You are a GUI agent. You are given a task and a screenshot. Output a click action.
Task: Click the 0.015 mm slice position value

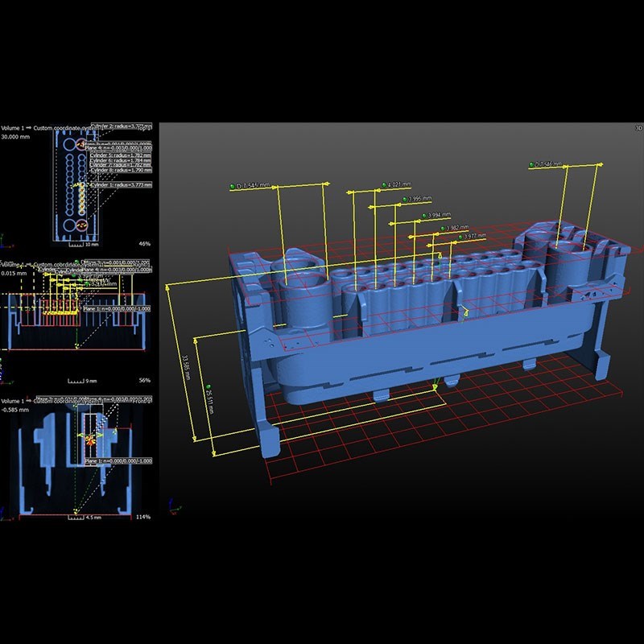click(14, 273)
